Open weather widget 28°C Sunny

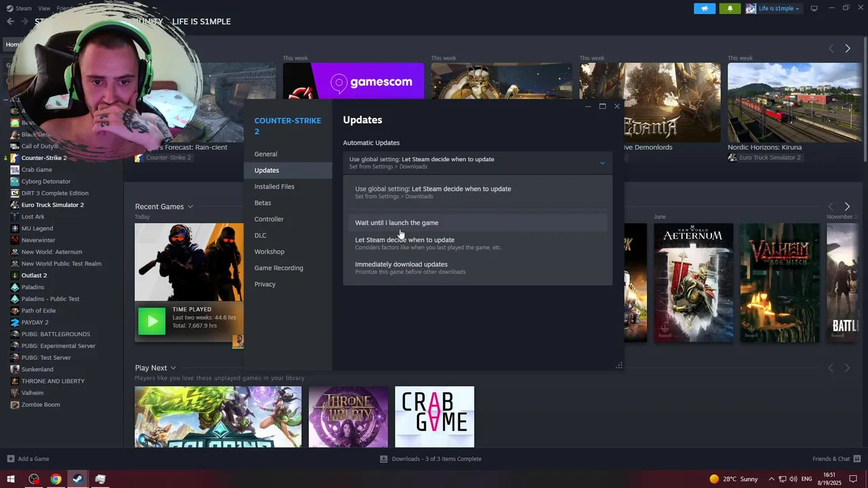734,479
